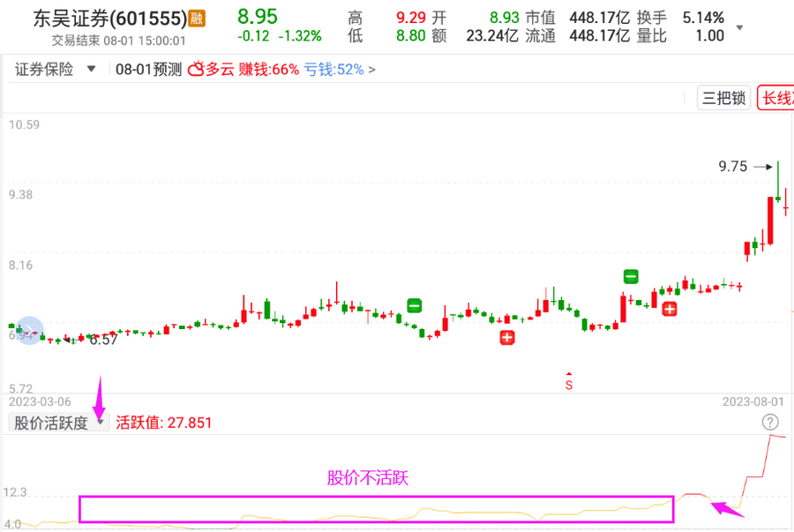Click the lowest red plus signal marker
The width and height of the screenshot is (794, 532).
pyautogui.click(x=507, y=337)
